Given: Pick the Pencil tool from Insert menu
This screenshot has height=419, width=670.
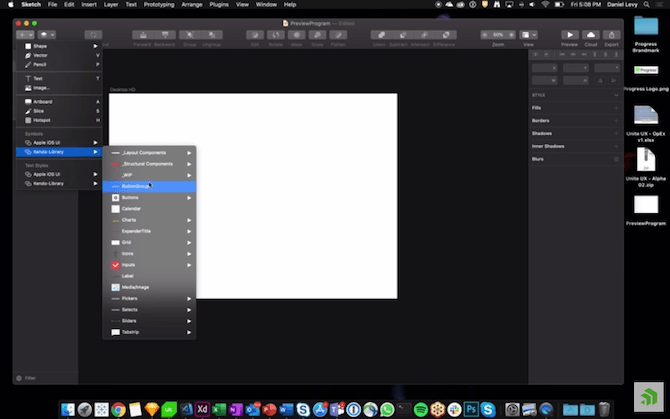Looking at the screenshot, I should (41, 65).
